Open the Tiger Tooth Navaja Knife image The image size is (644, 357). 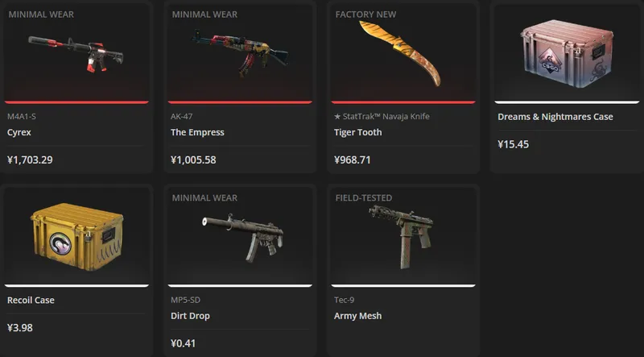coord(399,53)
